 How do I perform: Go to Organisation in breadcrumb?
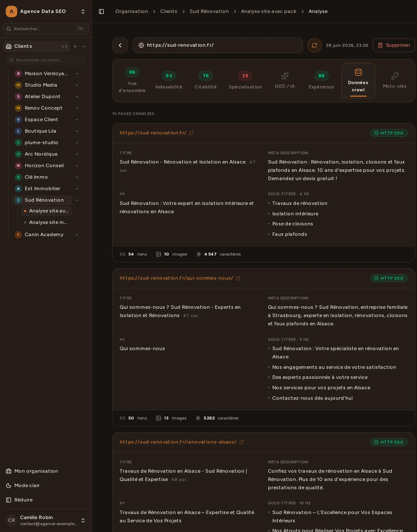click(x=132, y=12)
